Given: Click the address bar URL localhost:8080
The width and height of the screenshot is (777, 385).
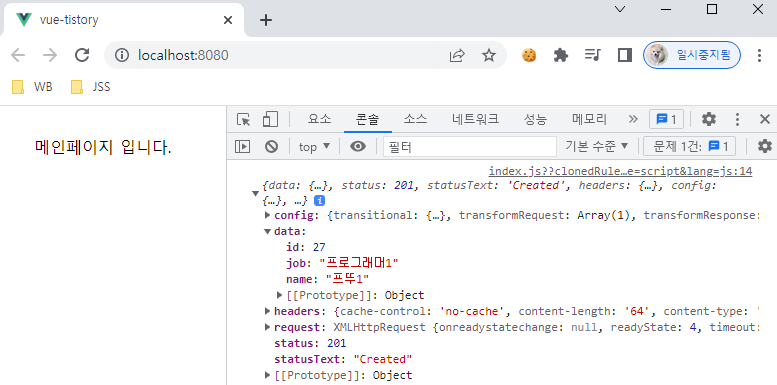Looking at the screenshot, I should pos(183,55).
